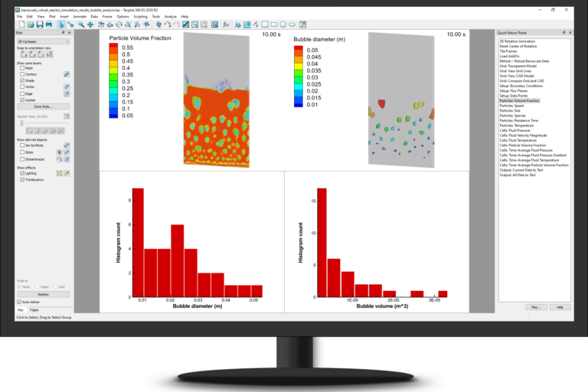Viewport: 588px width, 392px height.
Task: Switch to the Pages tab
Action: [x=34, y=310]
